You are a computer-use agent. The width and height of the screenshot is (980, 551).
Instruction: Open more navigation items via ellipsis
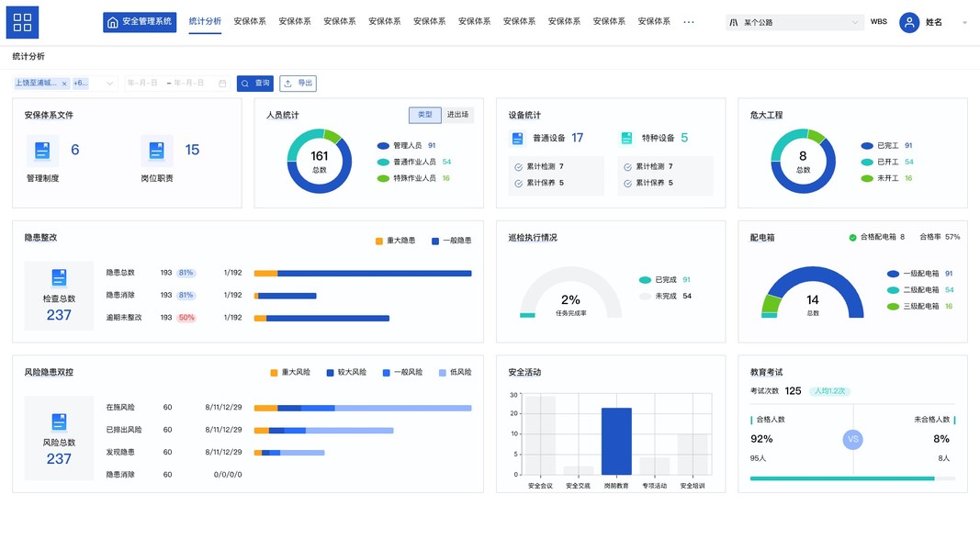tap(689, 22)
